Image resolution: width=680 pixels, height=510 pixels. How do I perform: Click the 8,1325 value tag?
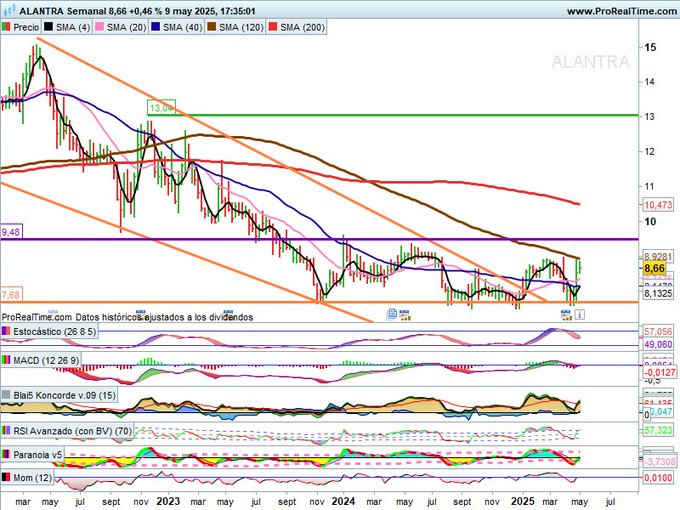coord(658,294)
